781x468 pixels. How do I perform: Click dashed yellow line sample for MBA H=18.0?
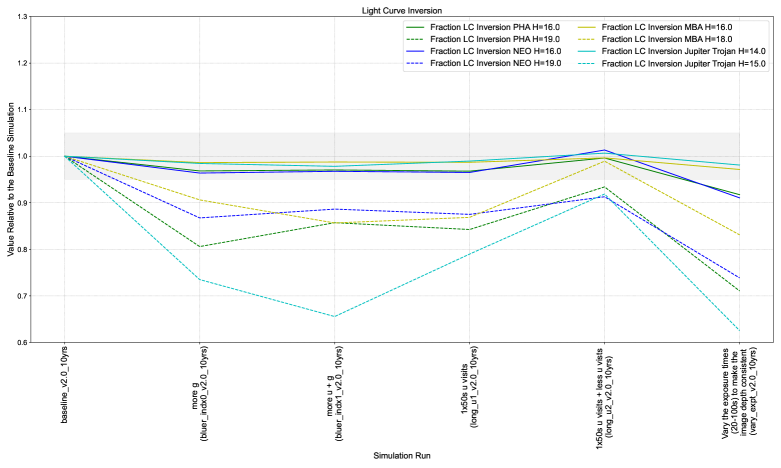tap(587, 39)
